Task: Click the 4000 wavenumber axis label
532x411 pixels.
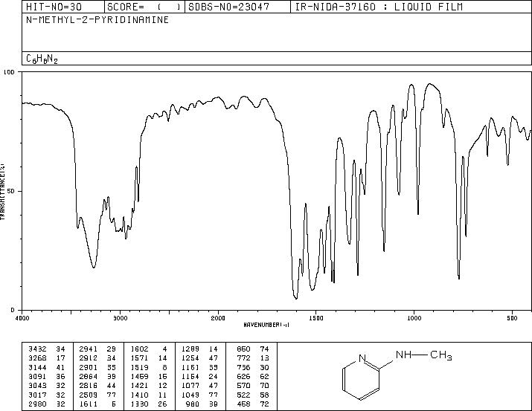Action: tap(22, 318)
